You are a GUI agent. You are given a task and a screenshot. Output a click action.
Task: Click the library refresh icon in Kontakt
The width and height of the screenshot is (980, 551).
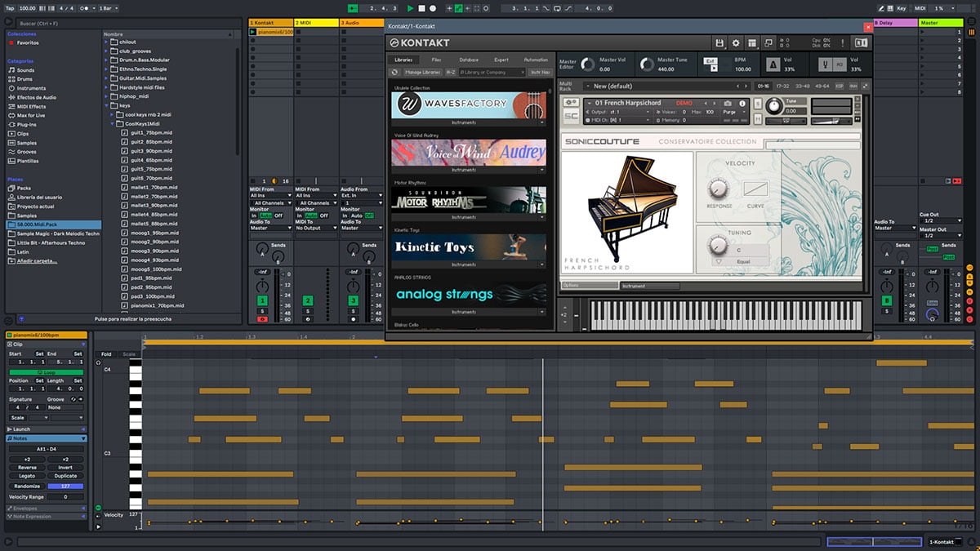tap(395, 72)
